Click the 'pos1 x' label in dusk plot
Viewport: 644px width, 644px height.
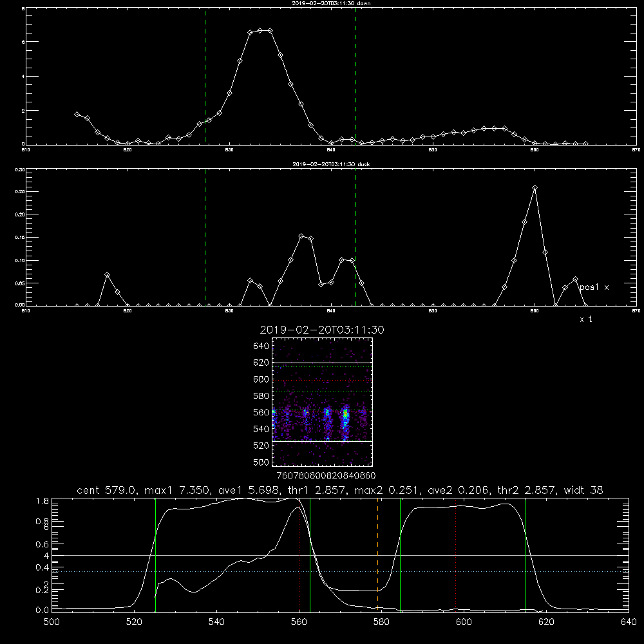click(x=594, y=287)
